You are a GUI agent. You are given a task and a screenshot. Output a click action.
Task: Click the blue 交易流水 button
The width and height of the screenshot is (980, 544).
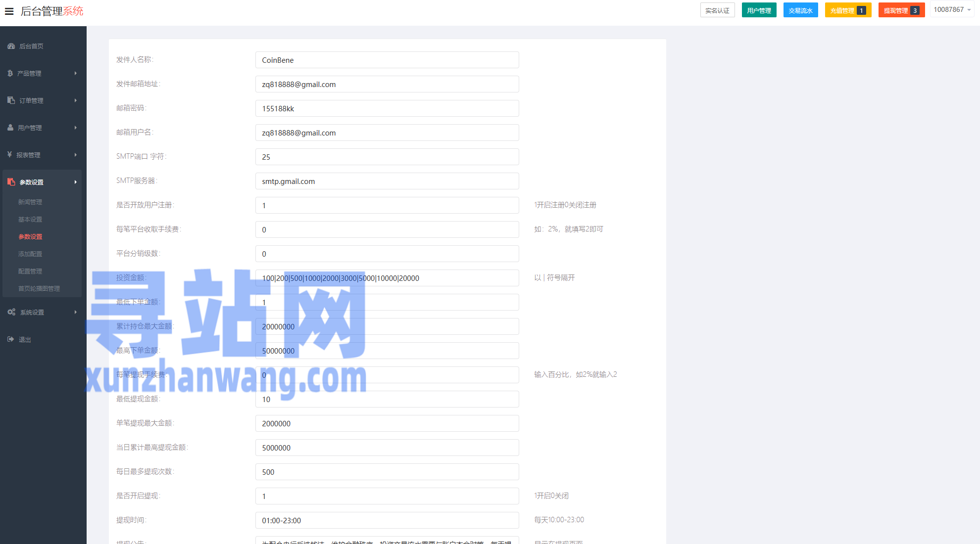point(800,10)
